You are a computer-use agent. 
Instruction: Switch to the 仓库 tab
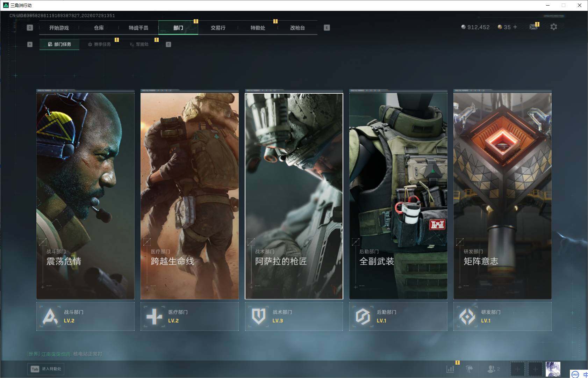(x=99, y=28)
